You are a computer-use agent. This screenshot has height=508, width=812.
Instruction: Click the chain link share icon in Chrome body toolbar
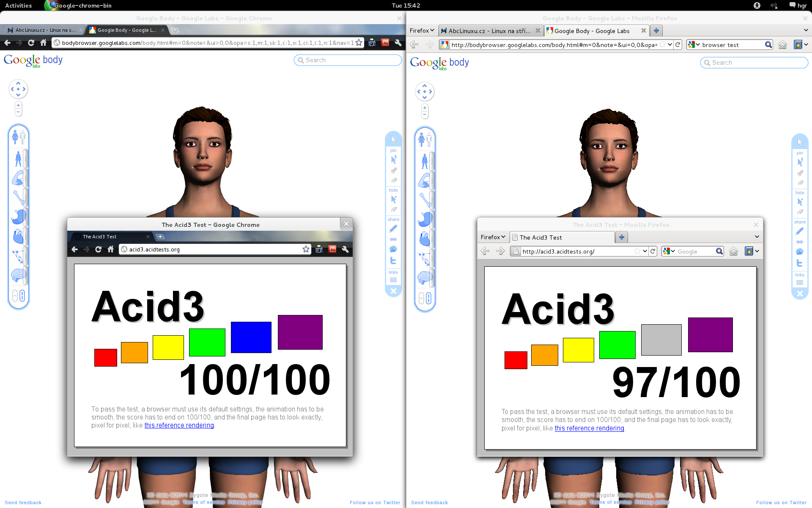coord(393,239)
